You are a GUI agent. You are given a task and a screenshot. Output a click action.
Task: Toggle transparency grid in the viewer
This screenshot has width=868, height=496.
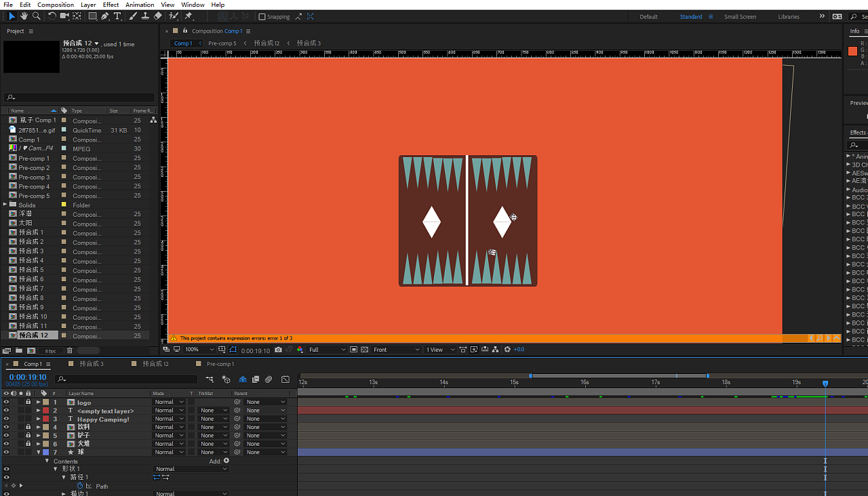point(365,350)
